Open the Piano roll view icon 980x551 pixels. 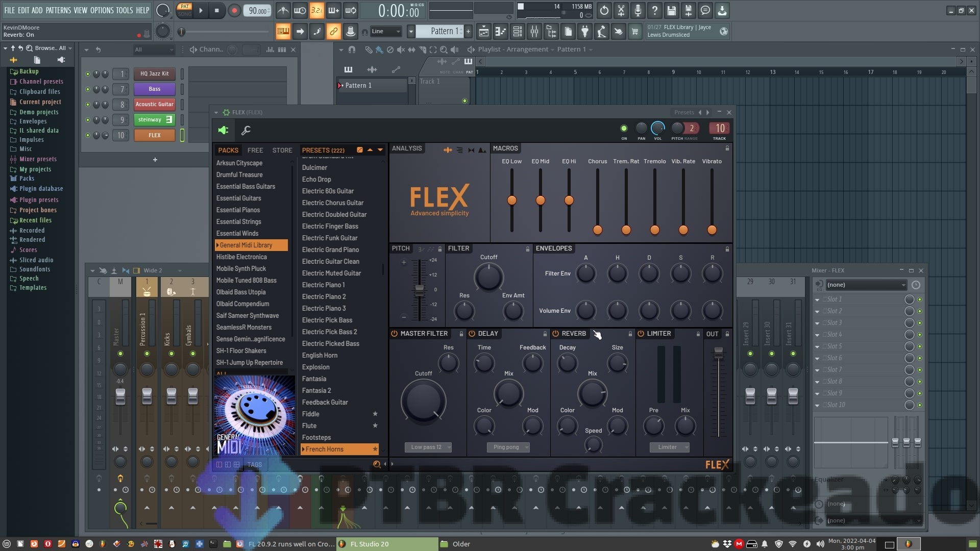(501, 32)
